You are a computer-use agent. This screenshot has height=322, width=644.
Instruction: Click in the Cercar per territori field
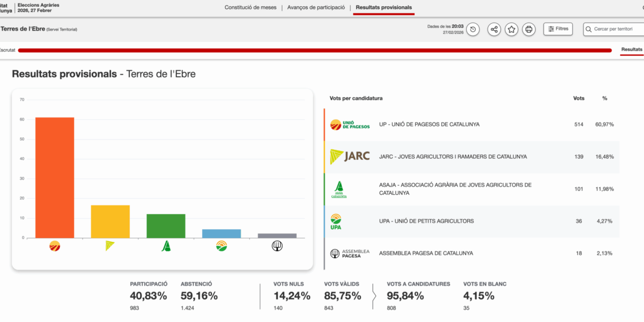pyautogui.click(x=616, y=29)
